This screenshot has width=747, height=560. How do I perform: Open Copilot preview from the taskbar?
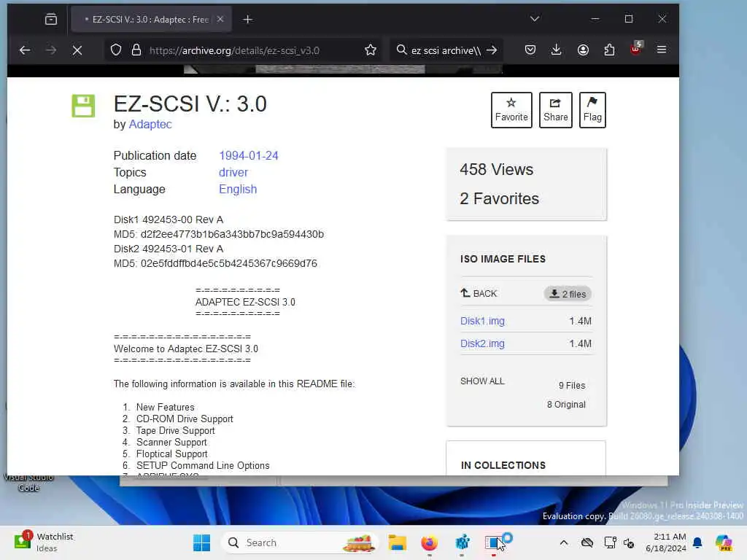(x=724, y=542)
